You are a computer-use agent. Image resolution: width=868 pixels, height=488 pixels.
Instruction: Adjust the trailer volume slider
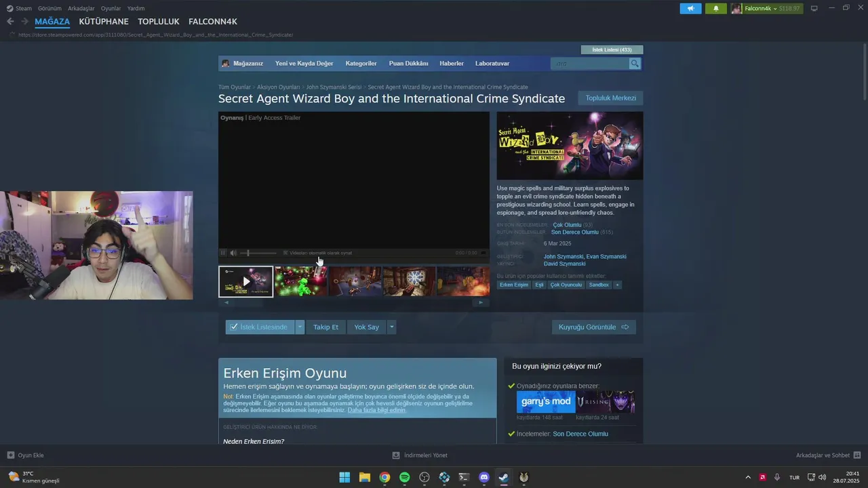258,253
